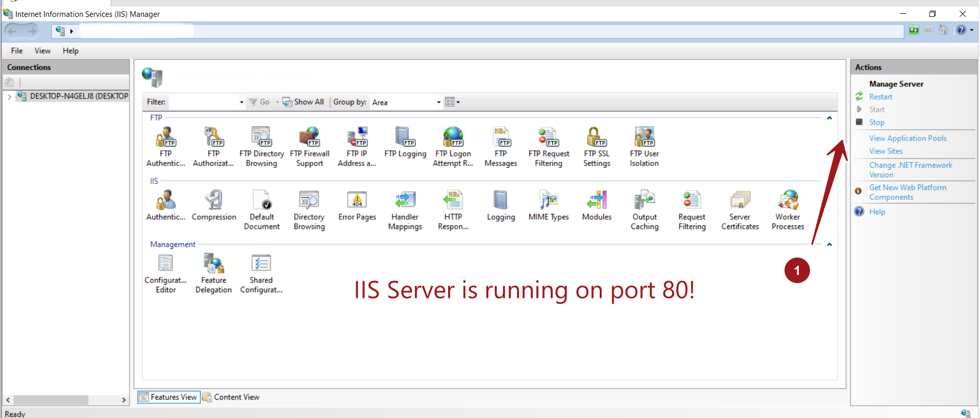Open FTP Request Filtering feature
This screenshot has height=418, width=980.
click(x=549, y=147)
